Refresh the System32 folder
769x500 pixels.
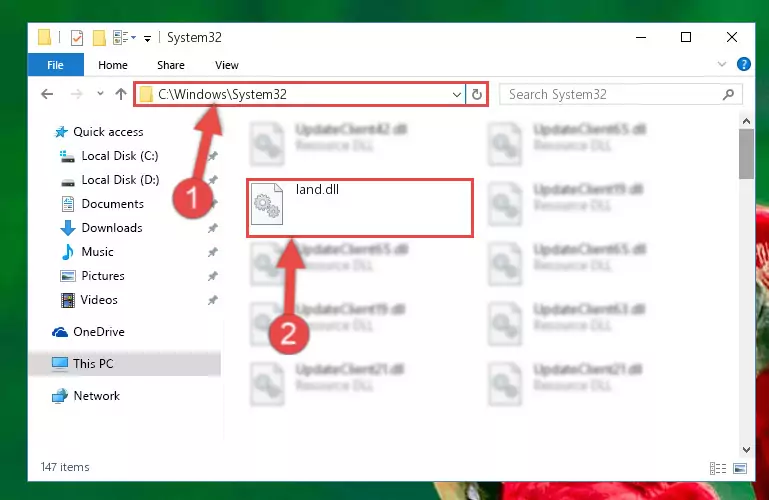[477, 94]
